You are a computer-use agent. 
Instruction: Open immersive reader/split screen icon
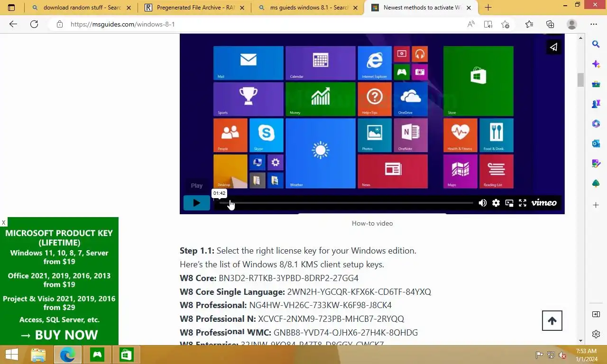tap(488, 24)
